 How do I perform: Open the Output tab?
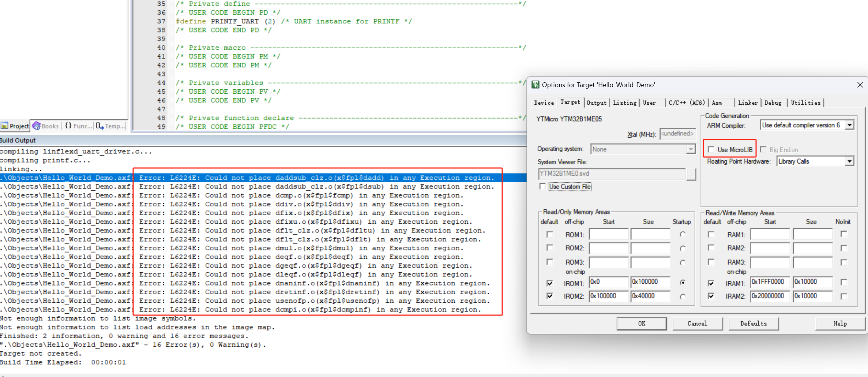pyautogui.click(x=597, y=103)
